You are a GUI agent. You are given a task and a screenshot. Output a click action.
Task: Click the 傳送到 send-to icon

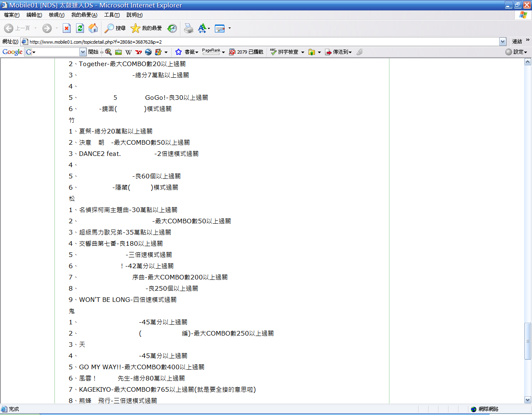pos(328,52)
